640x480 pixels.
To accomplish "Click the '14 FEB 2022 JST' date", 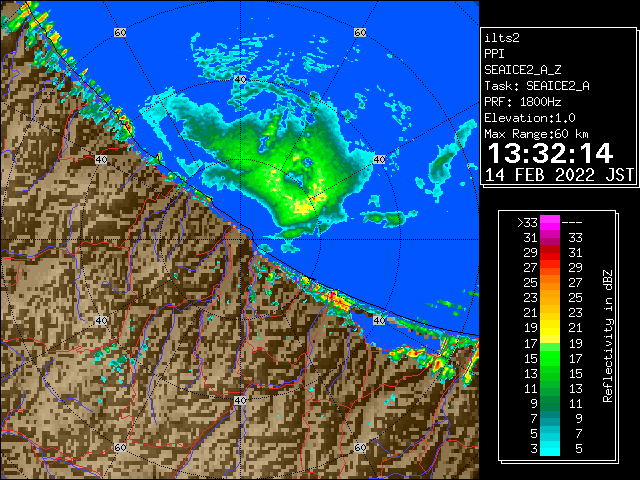I will [559, 175].
